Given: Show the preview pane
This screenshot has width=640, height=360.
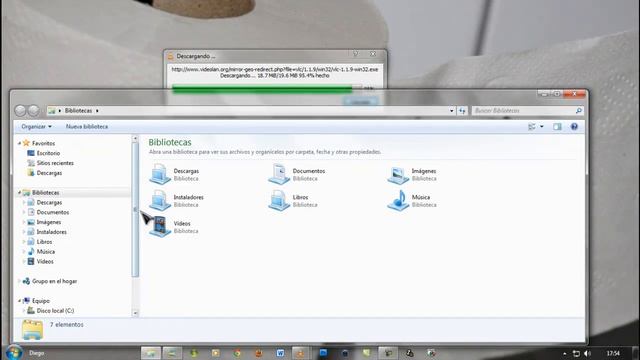Looking at the screenshot, I should [x=557, y=127].
